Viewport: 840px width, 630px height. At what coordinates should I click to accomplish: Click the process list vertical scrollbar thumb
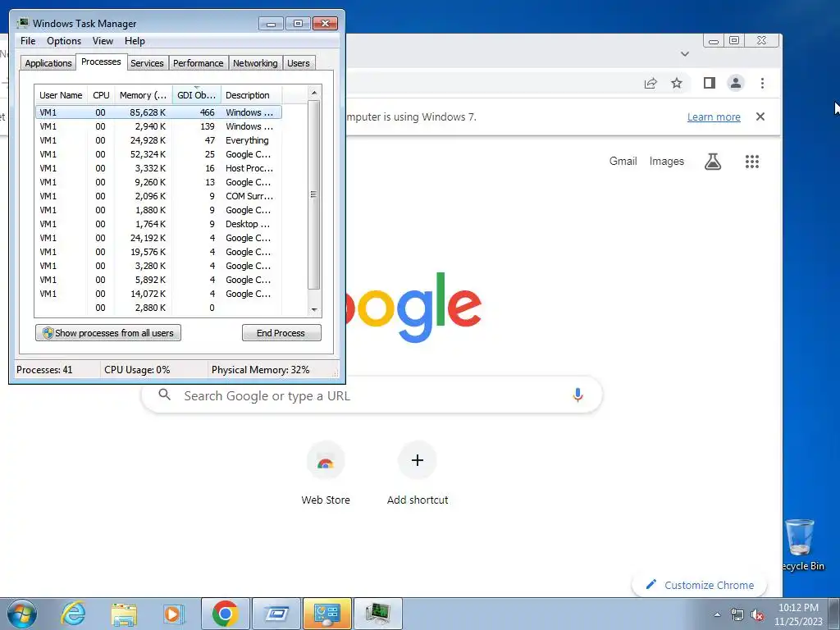(x=314, y=194)
